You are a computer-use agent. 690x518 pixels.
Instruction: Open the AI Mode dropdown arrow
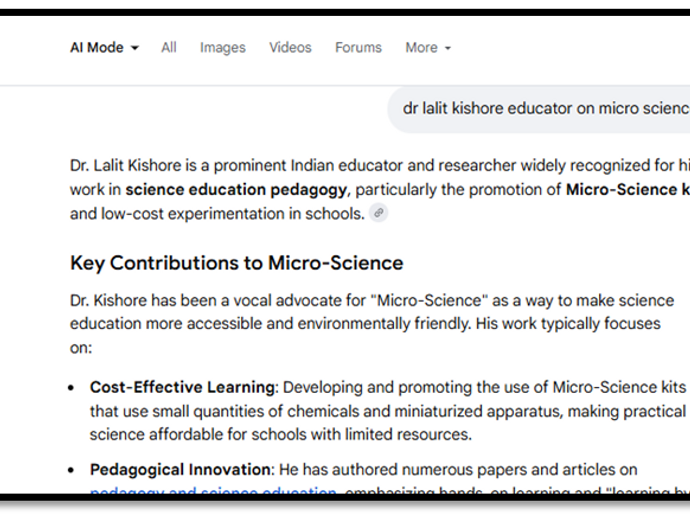[x=135, y=48]
